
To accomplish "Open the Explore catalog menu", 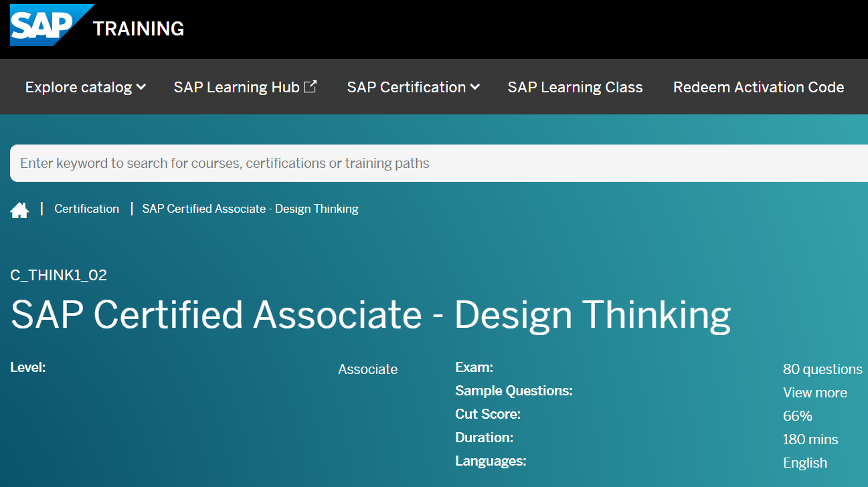I will pyautogui.click(x=86, y=87).
